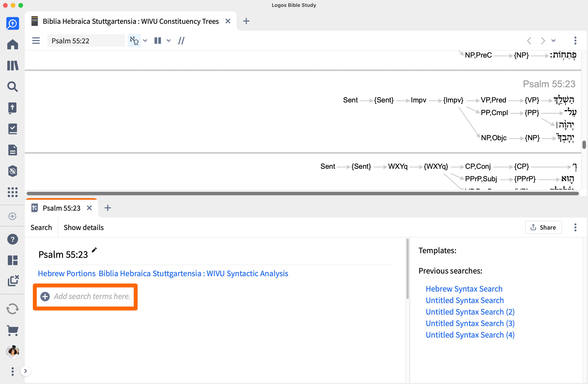The image size is (588, 384).
Task: Click the add shortcut circle-plus icon
Action: (x=12, y=216)
